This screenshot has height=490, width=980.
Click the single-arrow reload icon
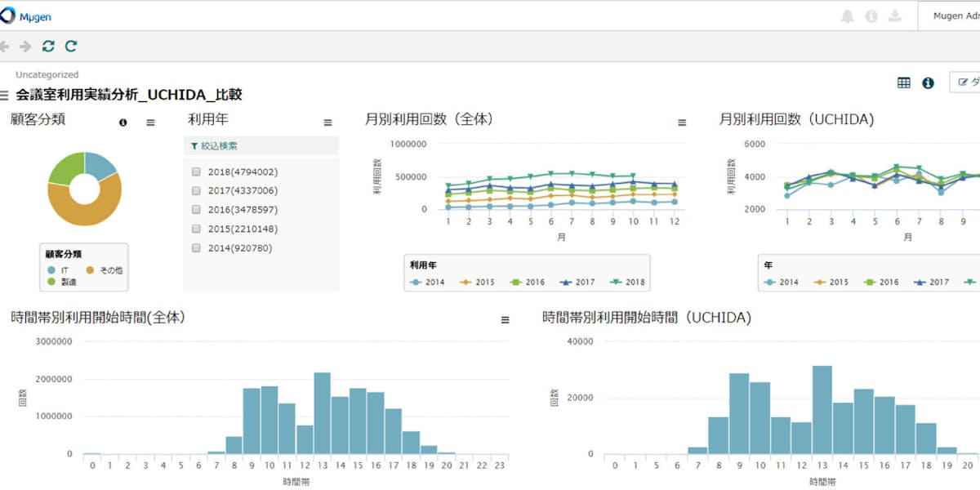coord(71,47)
